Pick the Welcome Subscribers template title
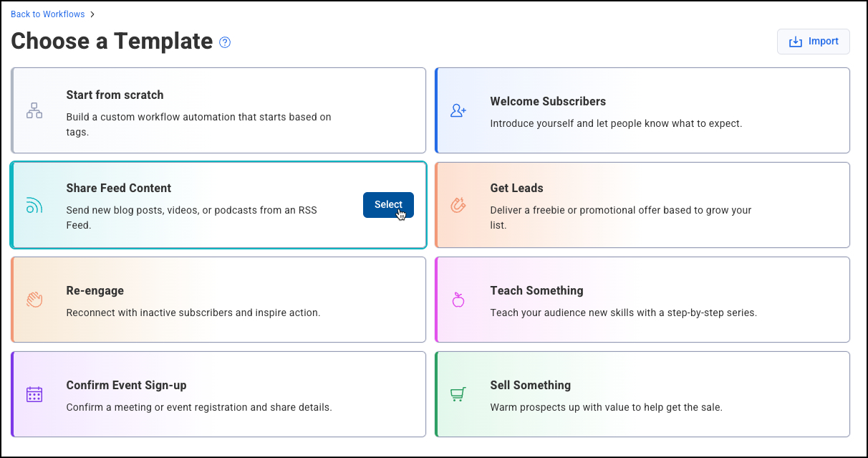The height and width of the screenshot is (458, 868). [x=548, y=101]
